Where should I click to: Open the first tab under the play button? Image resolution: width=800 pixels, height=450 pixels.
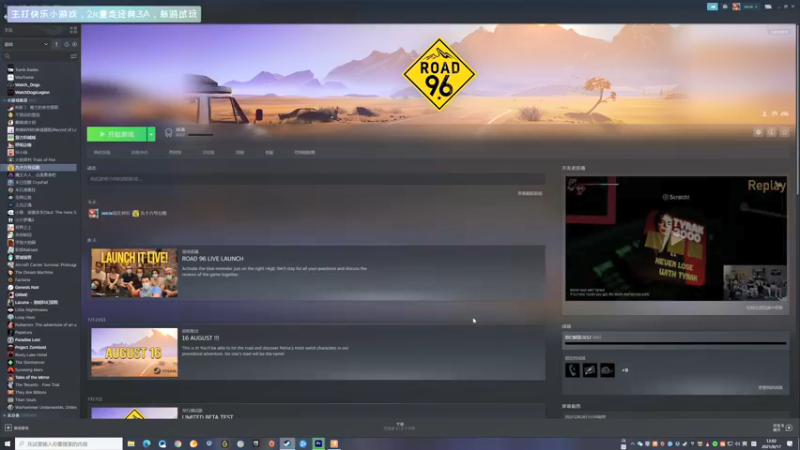[102, 153]
